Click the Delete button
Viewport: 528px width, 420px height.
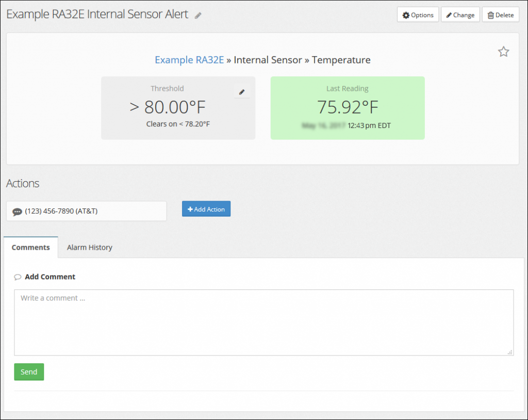pyautogui.click(x=500, y=14)
